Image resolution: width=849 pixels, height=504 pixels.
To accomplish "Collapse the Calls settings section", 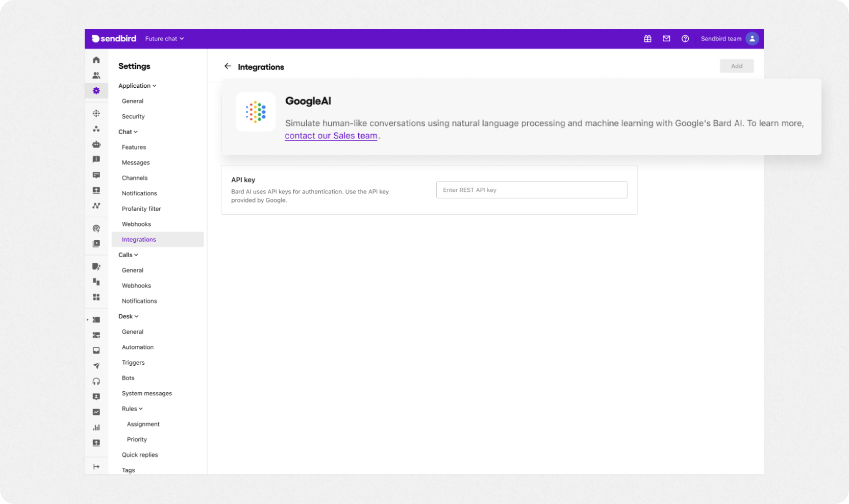I will point(128,255).
